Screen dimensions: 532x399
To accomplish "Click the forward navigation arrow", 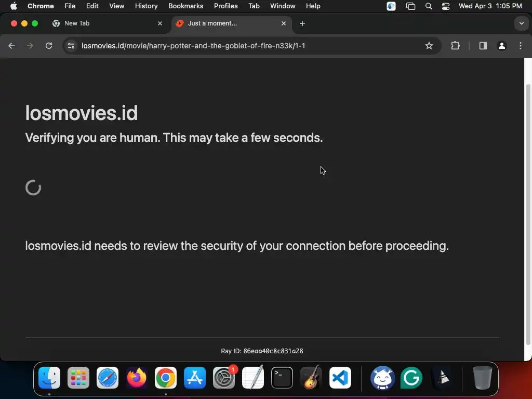I will [30, 46].
